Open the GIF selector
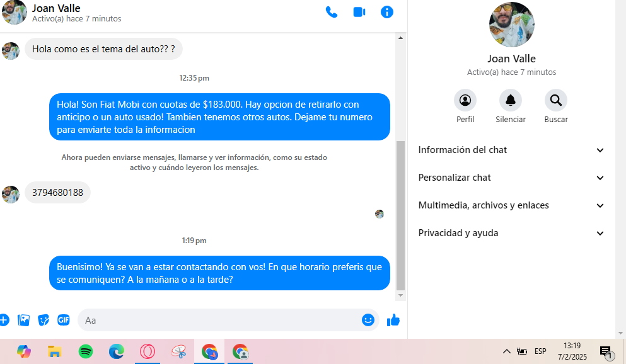The height and width of the screenshot is (364, 626). [64, 320]
